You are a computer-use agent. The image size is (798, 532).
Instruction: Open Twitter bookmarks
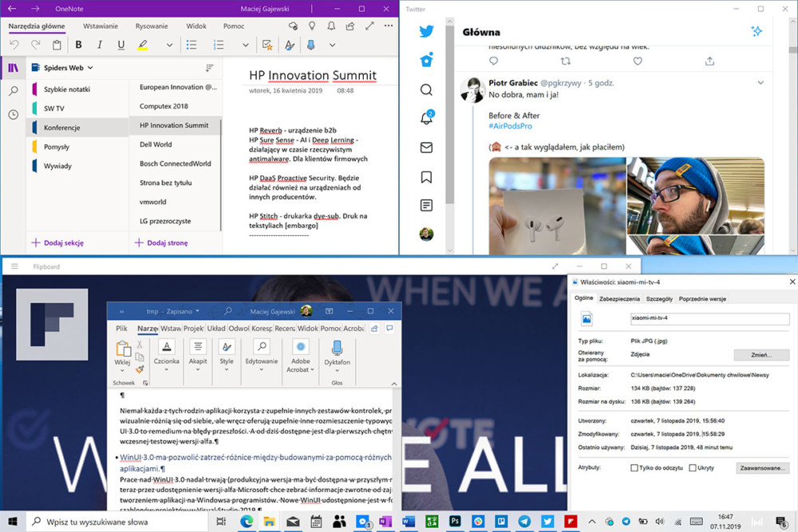point(426,177)
